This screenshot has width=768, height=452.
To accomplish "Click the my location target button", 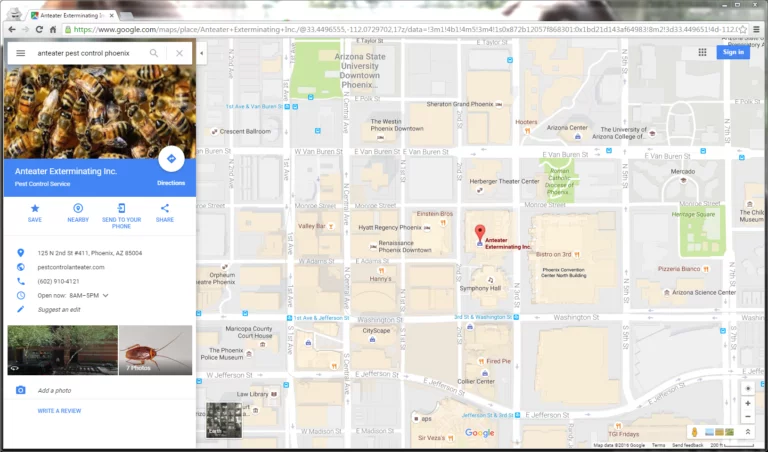I will [747, 388].
